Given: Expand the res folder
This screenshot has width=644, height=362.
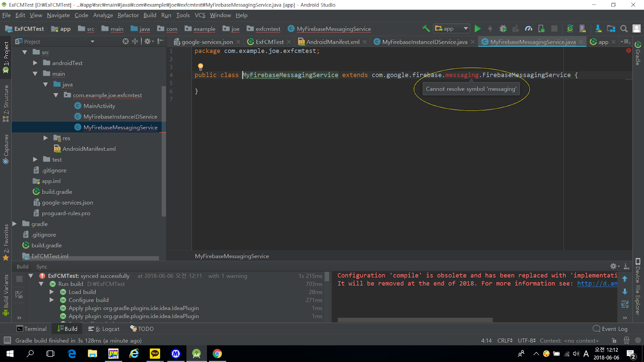Looking at the screenshot, I should [x=45, y=138].
